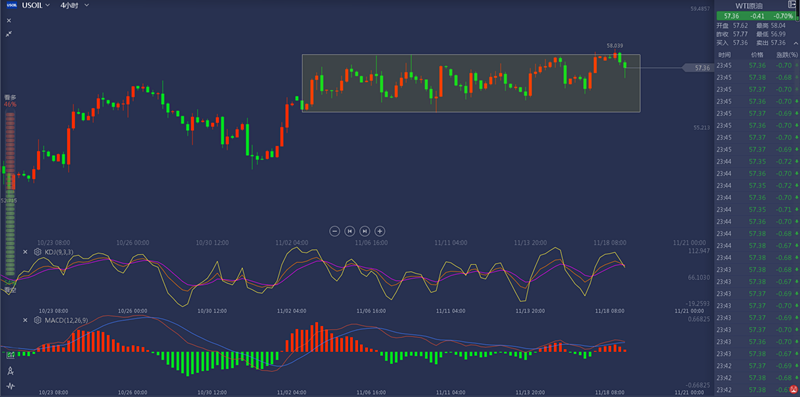Click the KDJ(9,3,3) indicator label
800x397 pixels.
59,252
